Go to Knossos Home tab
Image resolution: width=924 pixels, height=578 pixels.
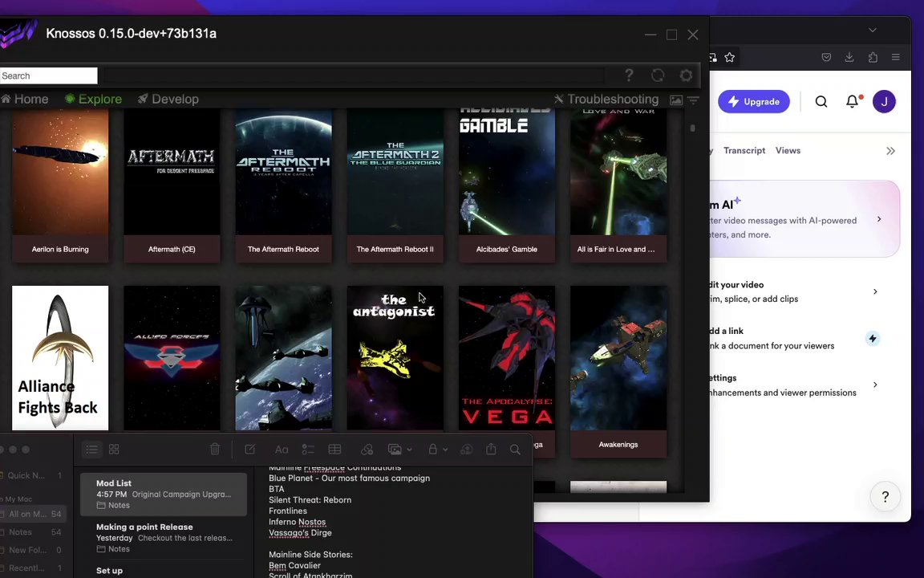(x=25, y=99)
